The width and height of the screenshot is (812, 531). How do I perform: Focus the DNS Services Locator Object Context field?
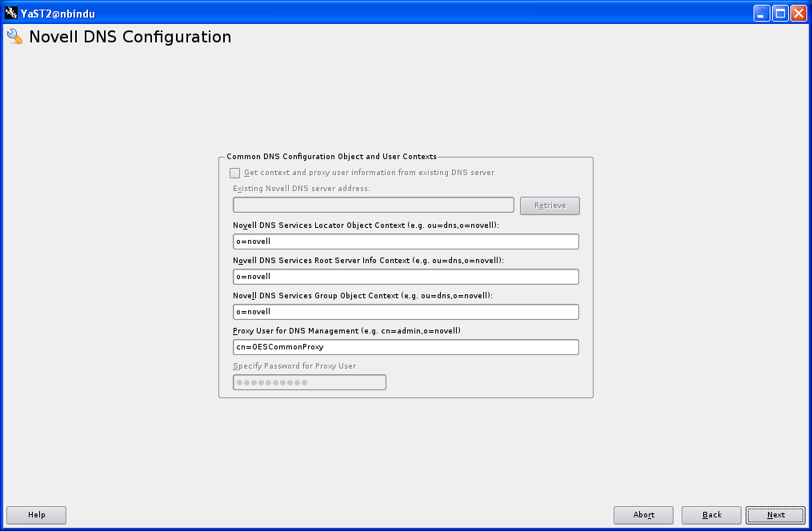click(x=406, y=242)
